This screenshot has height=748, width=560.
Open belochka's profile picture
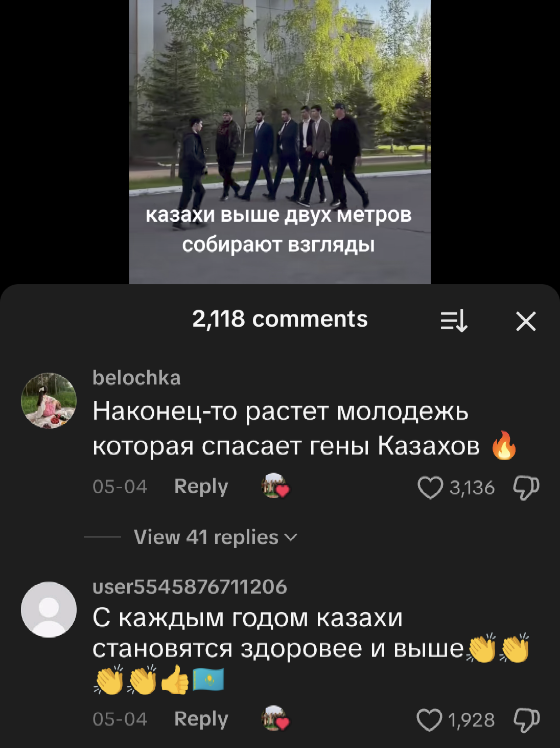49,400
